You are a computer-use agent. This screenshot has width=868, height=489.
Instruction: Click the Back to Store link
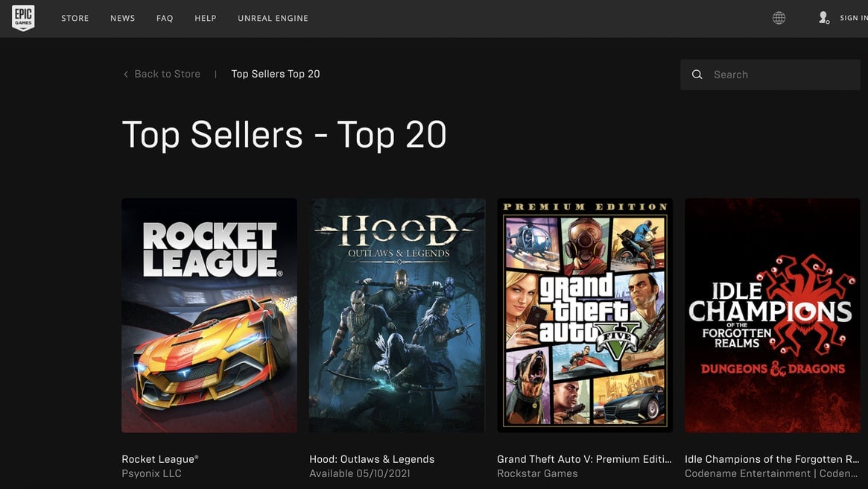point(167,74)
